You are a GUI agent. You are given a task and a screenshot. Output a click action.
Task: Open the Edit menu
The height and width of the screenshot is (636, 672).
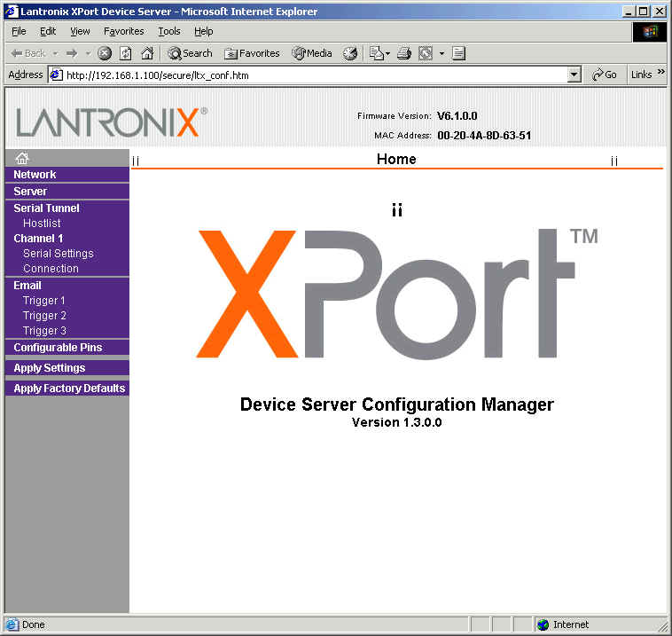tap(48, 31)
